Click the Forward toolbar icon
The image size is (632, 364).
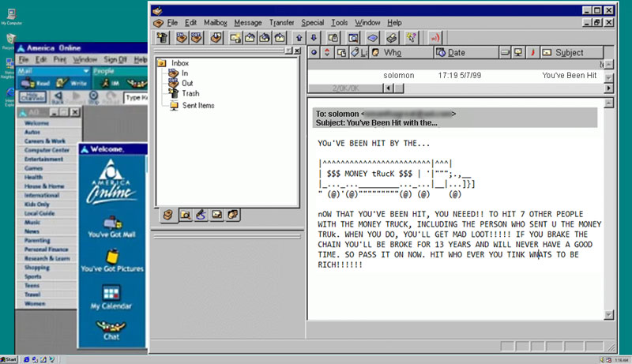click(280, 38)
